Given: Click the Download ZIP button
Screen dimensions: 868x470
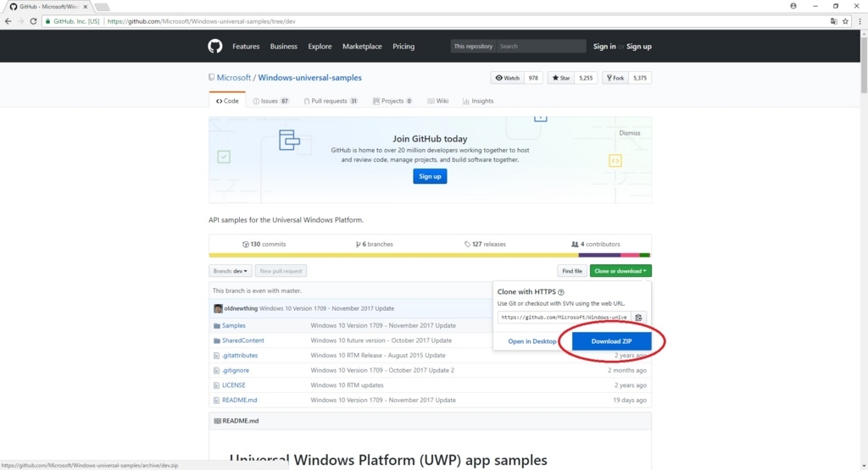Looking at the screenshot, I should coord(611,341).
